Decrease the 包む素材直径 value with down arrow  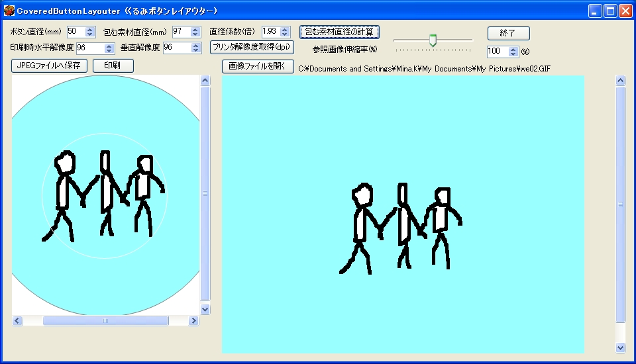tap(195, 34)
